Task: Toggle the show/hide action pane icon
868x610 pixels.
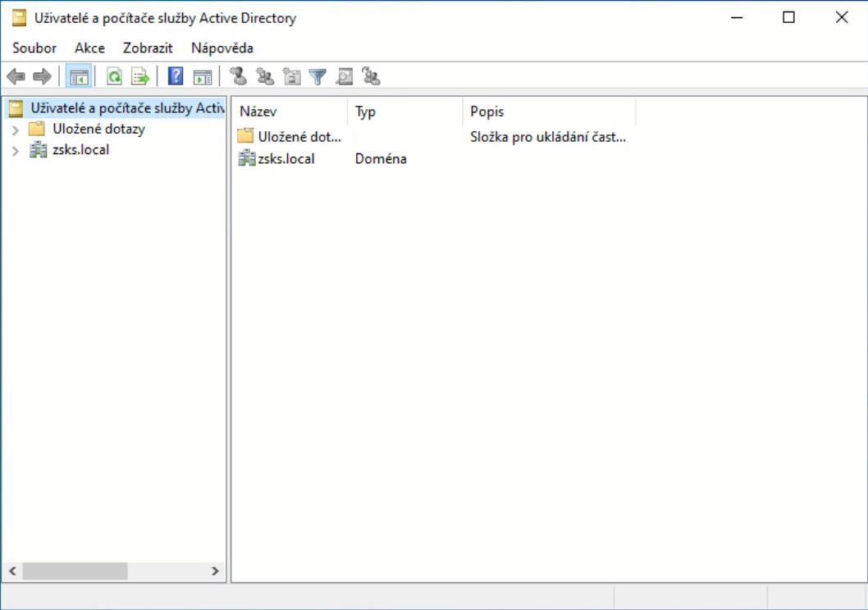Action: [x=202, y=77]
